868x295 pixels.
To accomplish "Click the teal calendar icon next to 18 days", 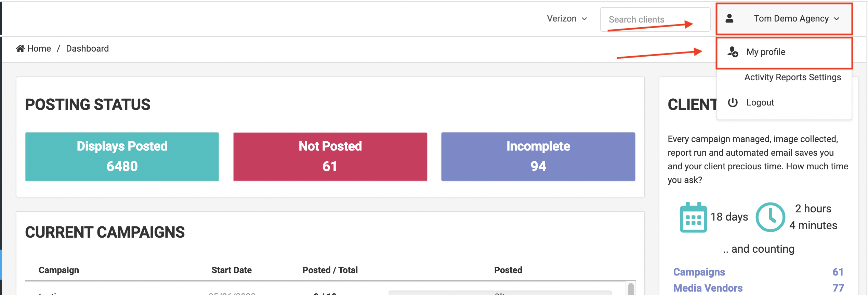I will click(693, 217).
